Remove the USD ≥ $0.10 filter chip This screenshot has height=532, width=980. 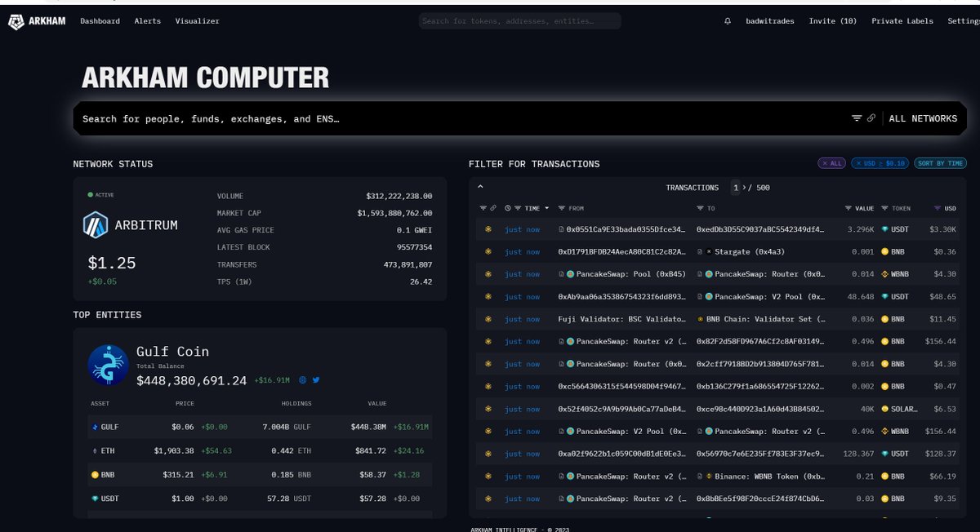880,163
